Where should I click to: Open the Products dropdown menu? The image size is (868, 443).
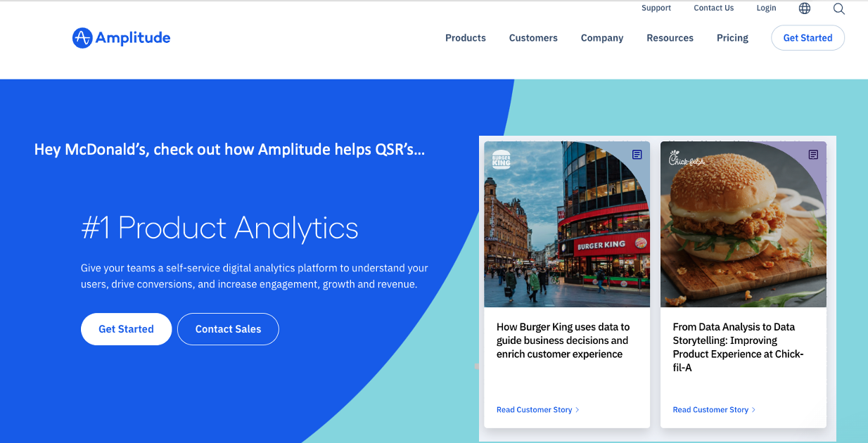point(465,38)
